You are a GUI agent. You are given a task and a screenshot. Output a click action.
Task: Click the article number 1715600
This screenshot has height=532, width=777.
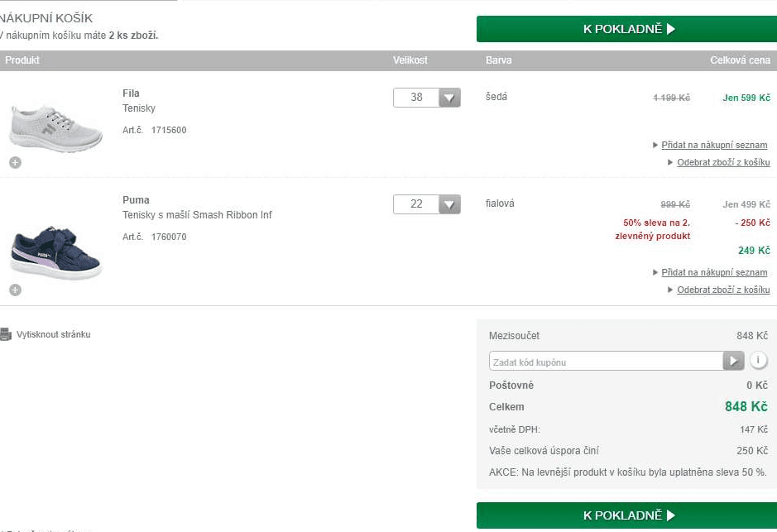pos(169,130)
